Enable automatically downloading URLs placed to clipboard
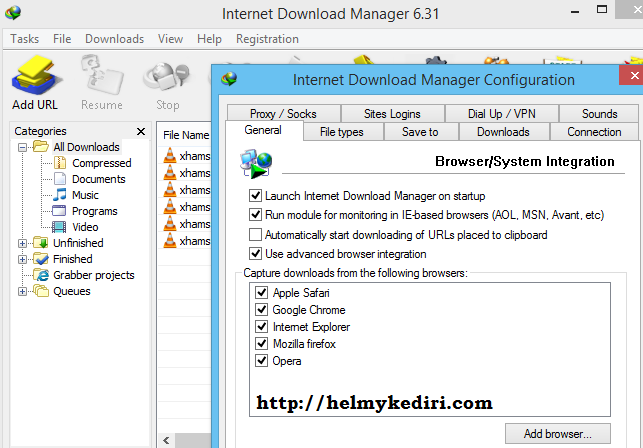 click(255, 235)
